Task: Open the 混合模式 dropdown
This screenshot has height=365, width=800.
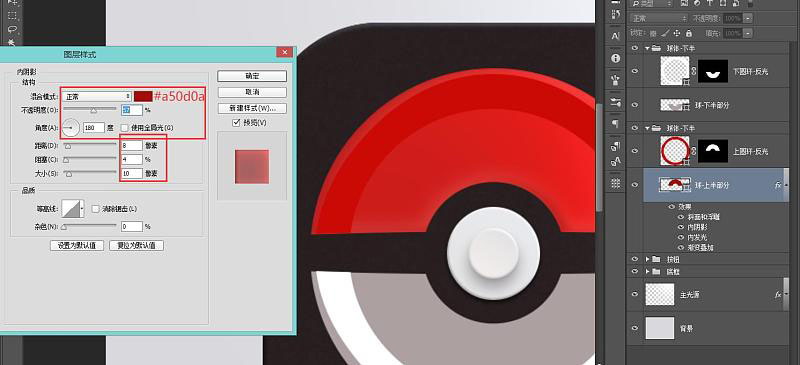Action: (x=97, y=96)
